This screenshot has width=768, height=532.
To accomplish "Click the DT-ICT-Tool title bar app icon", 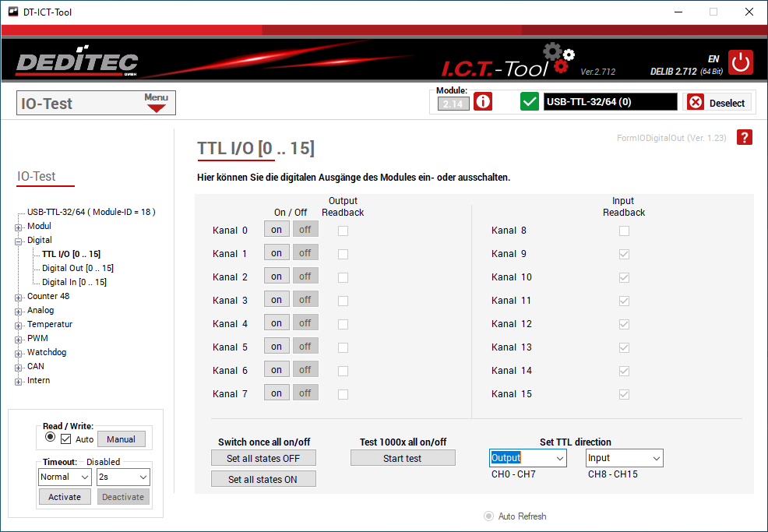I will pos(13,12).
